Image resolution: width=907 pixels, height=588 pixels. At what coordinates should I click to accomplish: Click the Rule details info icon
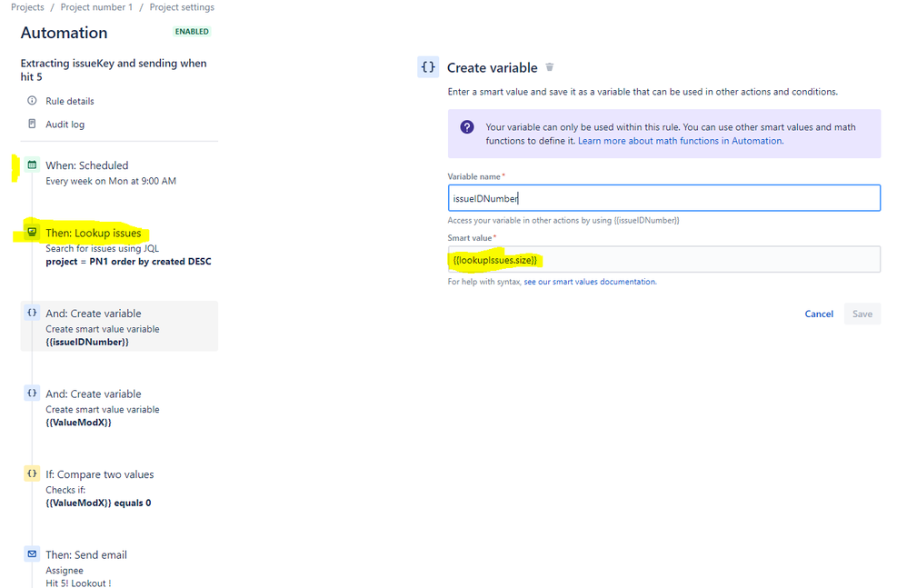click(x=32, y=101)
